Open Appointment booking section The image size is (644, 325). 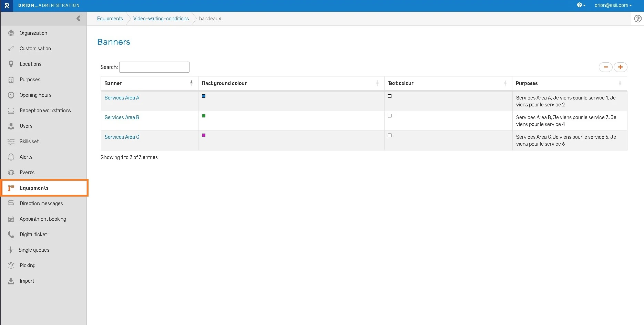[43, 219]
